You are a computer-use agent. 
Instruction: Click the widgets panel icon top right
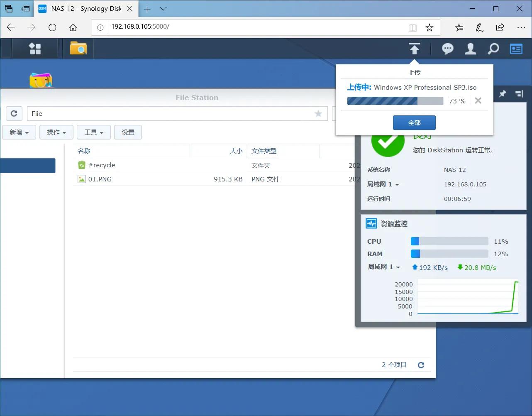coord(516,49)
